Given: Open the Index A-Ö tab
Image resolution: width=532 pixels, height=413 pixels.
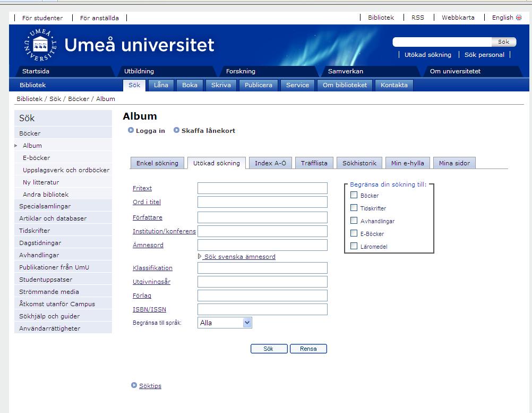Looking at the screenshot, I should 270,163.
